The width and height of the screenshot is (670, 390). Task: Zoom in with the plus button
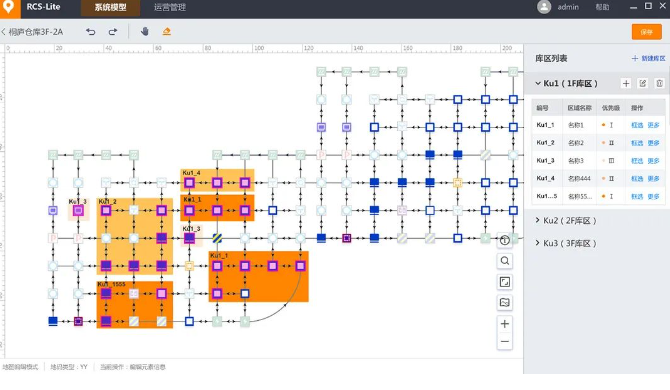[x=505, y=324]
